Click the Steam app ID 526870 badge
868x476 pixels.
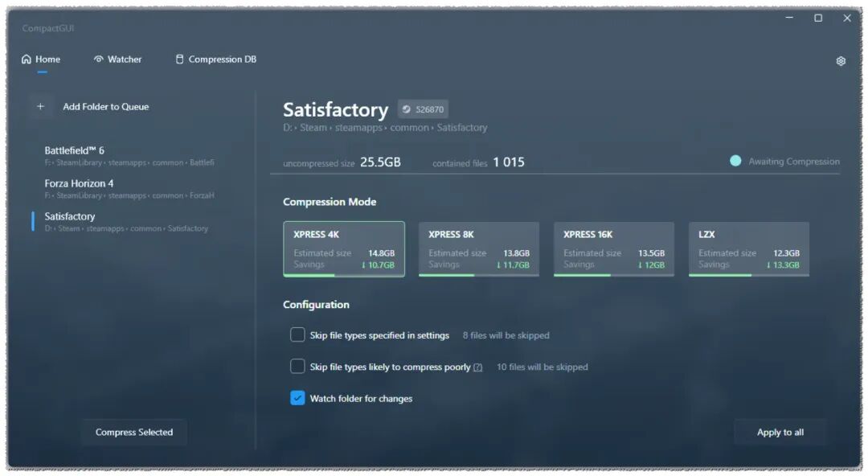[x=423, y=109]
